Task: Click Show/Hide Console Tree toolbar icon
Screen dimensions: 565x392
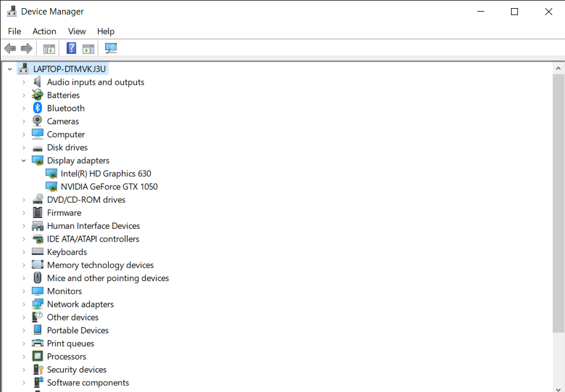Action: 49,49
